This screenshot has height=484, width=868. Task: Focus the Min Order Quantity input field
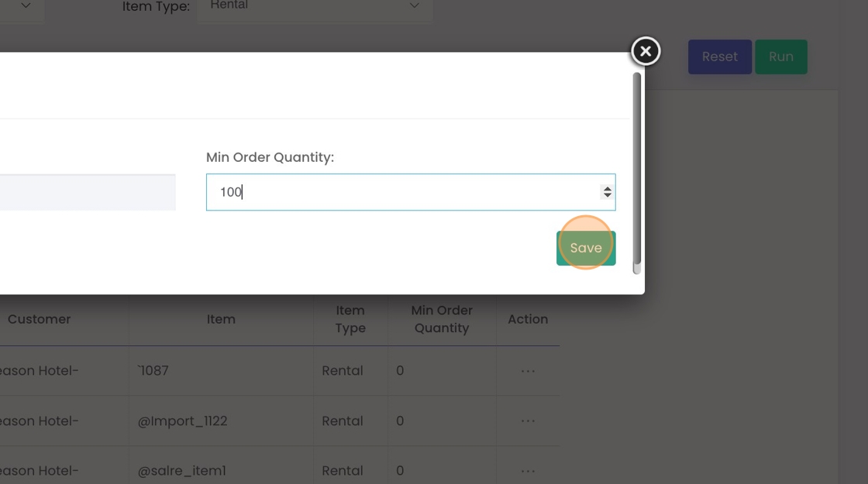click(x=411, y=192)
